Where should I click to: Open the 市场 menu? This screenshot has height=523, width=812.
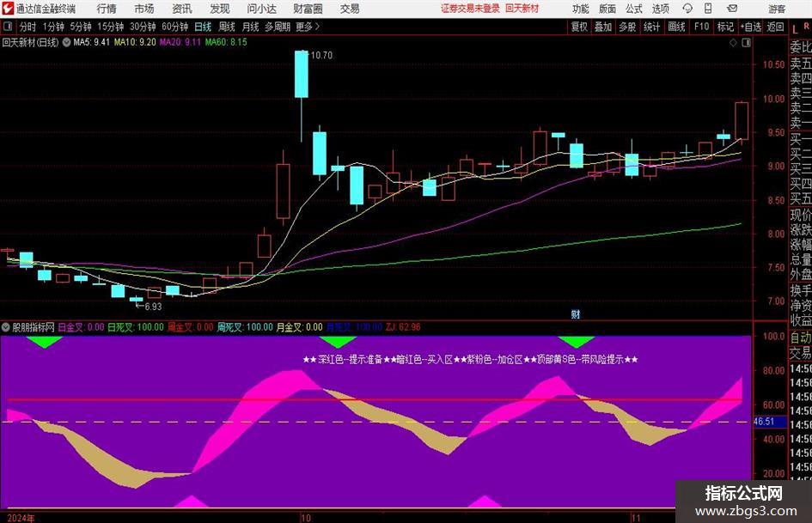pos(144,9)
